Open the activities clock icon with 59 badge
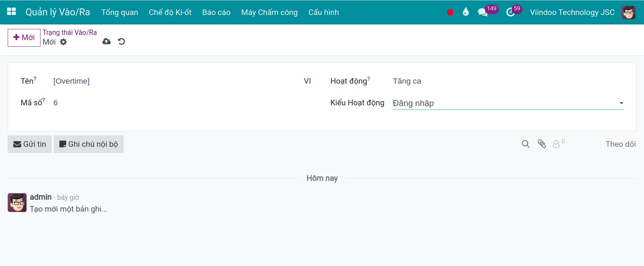Screen dimensions: 644x266 point(514,12)
